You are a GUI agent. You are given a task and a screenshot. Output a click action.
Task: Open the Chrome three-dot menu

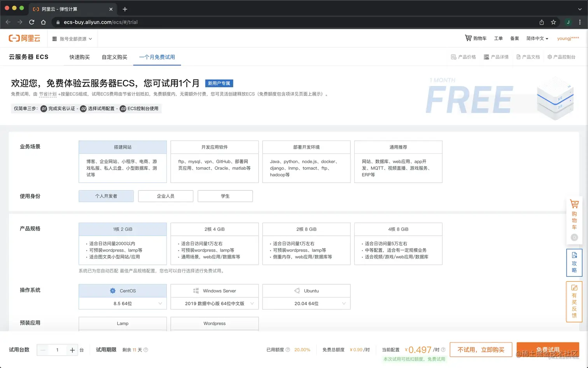pos(580,22)
